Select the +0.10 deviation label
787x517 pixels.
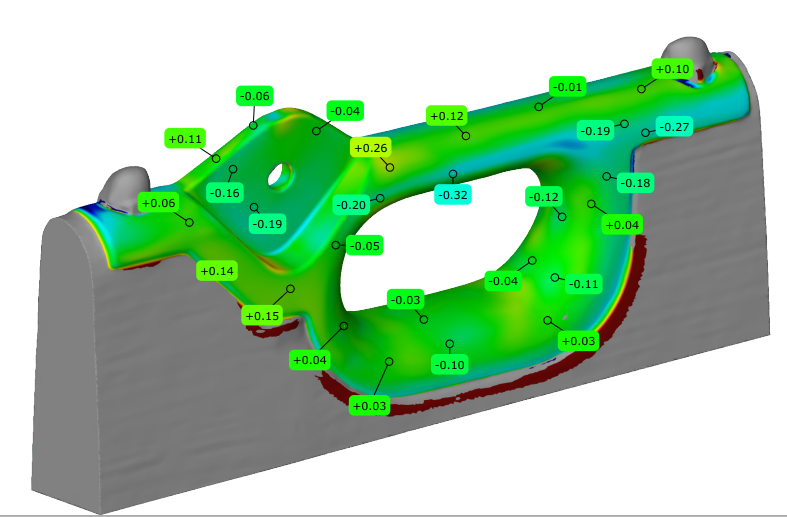(673, 69)
